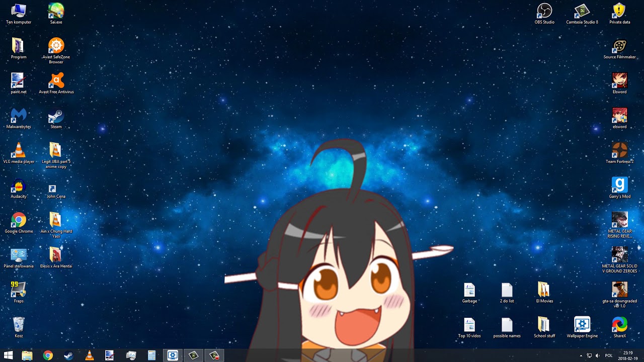The width and height of the screenshot is (644, 362).
Task: Launch Sai.exe from the desktop
Action: 56,14
